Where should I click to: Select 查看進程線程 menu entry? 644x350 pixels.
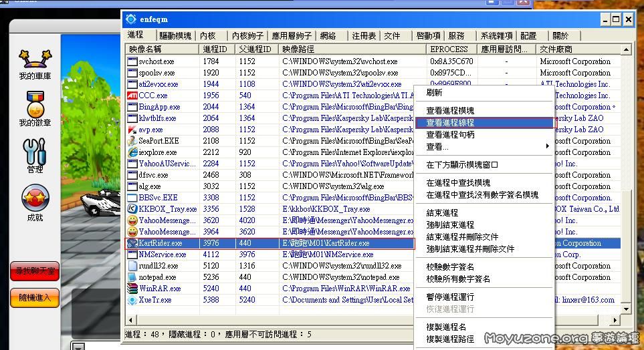(484, 123)
